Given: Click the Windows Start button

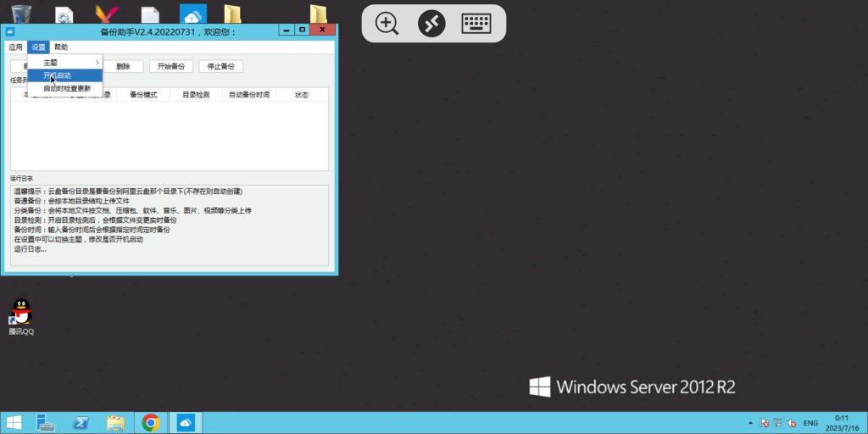Looking at the screenshot, I should click(x=14, y=422).
